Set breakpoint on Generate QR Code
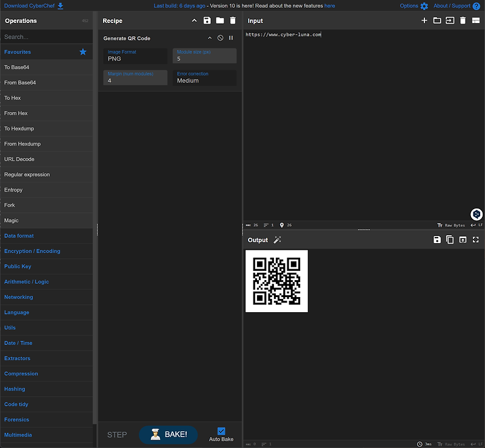485x448 pixels. coord(231,38)
